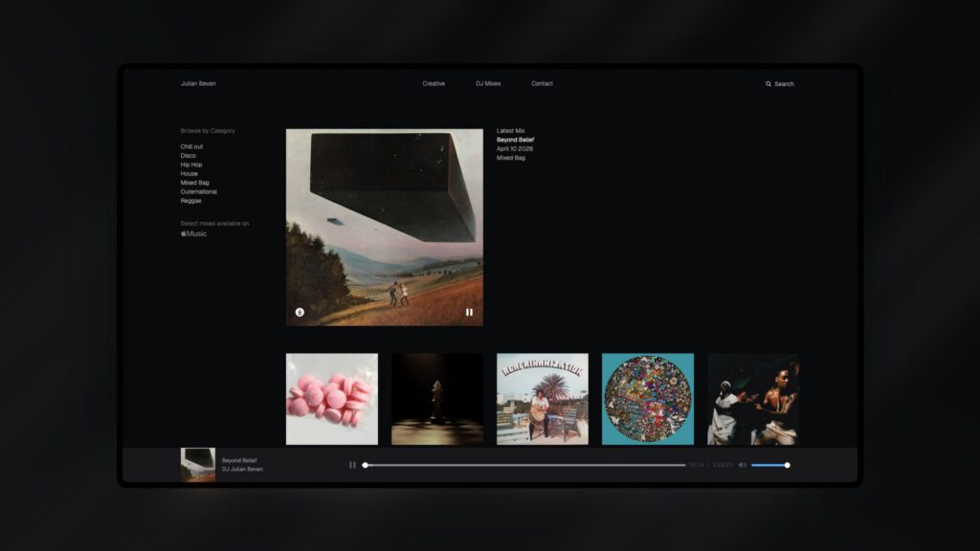Browse the Disco category

pos(189,156)
